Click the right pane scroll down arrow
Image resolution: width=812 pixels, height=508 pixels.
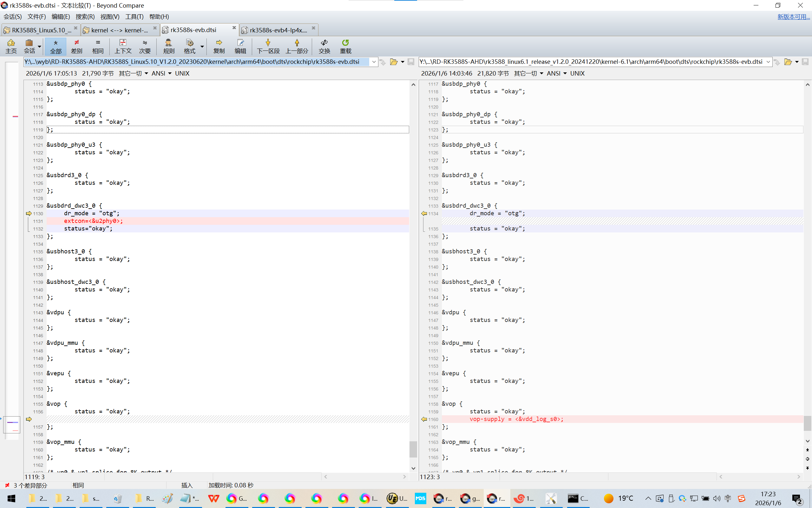coord(807,441)
